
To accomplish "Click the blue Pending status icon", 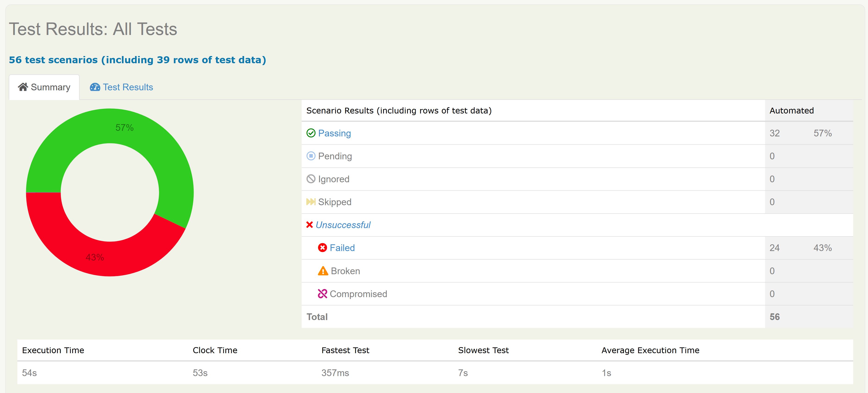I will [311, 156].
